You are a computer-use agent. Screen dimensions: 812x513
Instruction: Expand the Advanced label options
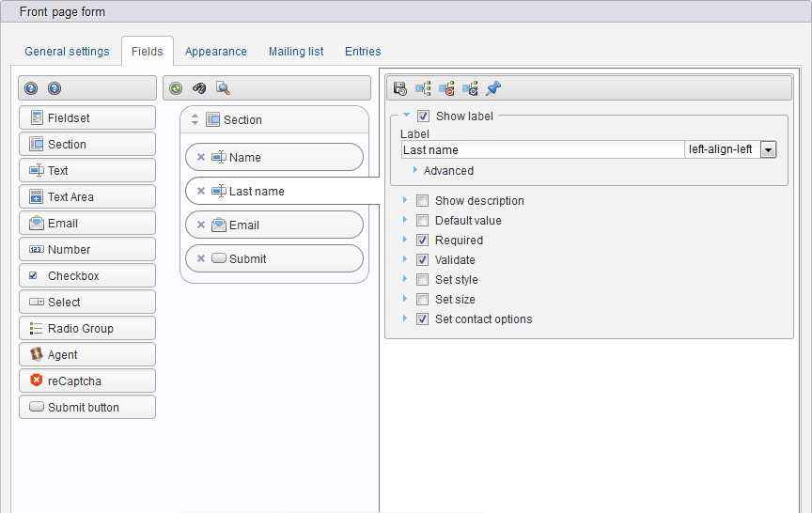pos(415,171)
